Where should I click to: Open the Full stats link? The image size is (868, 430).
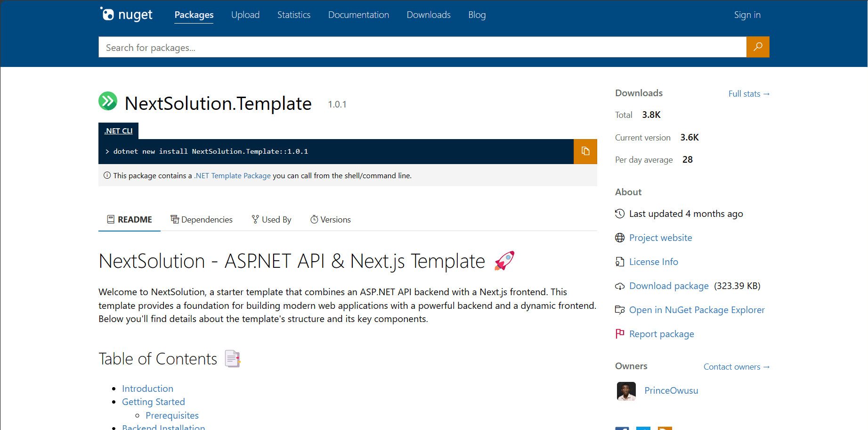pos(749,94)
